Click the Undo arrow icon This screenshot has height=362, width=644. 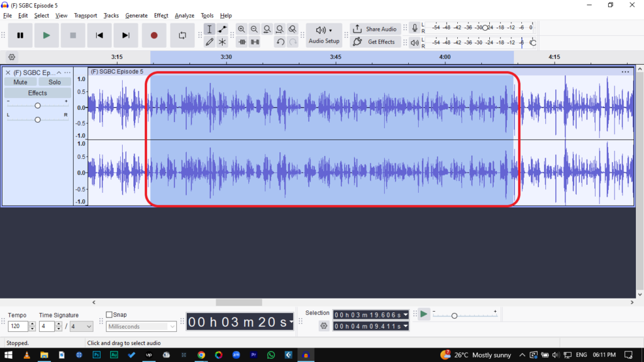280,42
